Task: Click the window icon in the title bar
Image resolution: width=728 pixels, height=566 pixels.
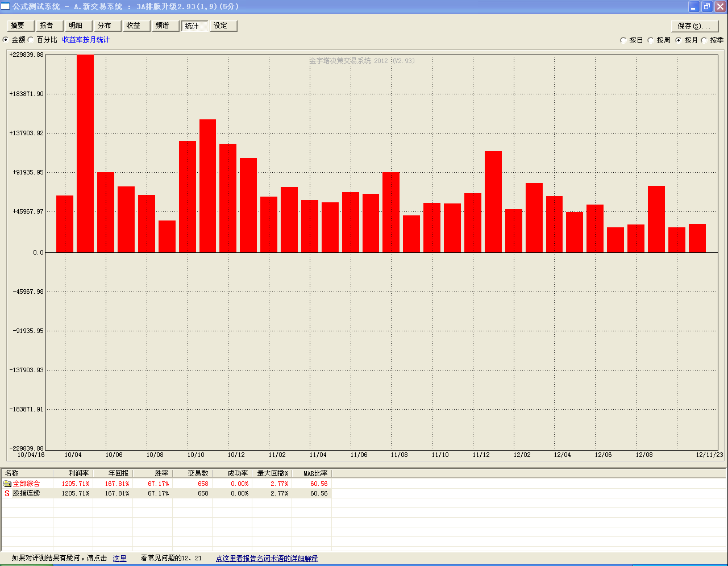Action: pyautogui.click(x=5, y=6)
